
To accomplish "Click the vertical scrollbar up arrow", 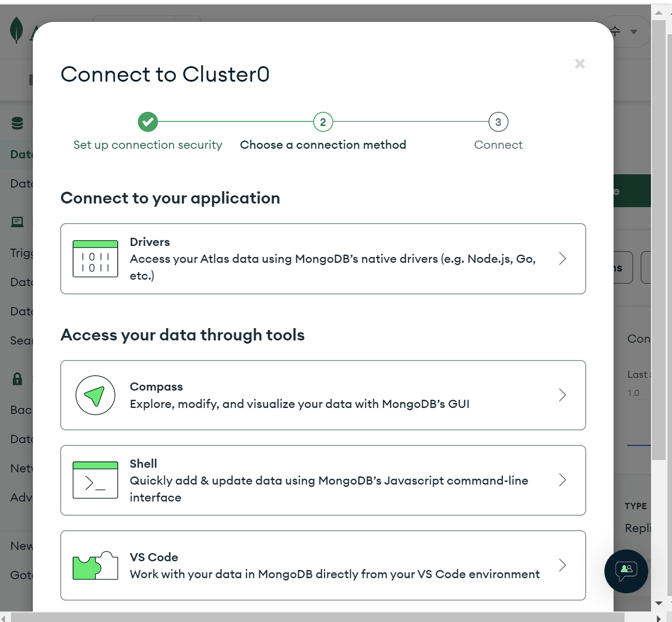I will (x=659, y=13).
